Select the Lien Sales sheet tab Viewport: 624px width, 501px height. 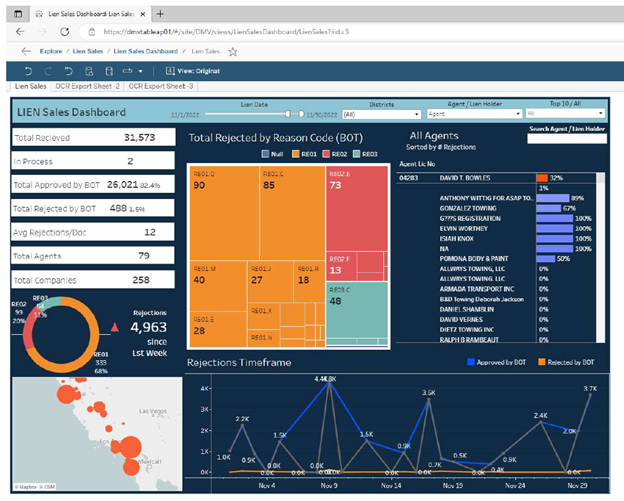[x=29, y=87]
